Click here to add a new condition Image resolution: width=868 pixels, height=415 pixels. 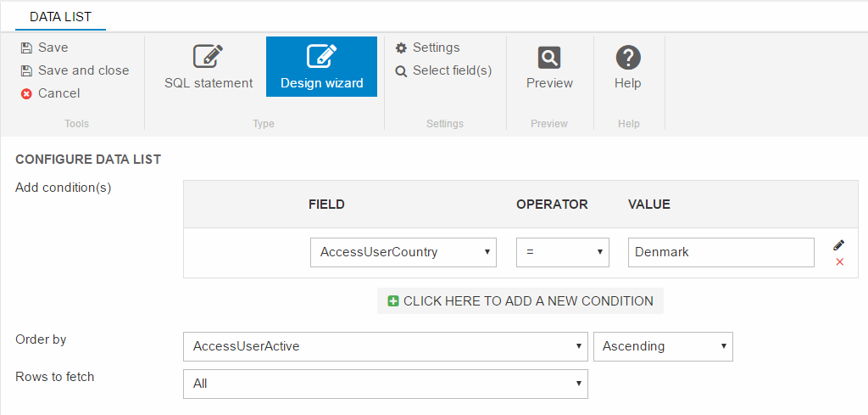(x=520, y=301)
